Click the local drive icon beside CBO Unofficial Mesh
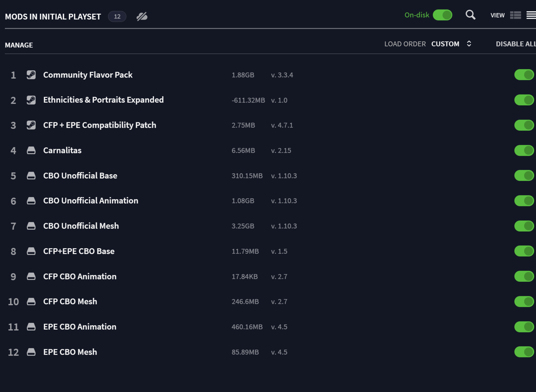Image resolution: width=536 pixels, height=392 pixels. [x=31, y=226]
